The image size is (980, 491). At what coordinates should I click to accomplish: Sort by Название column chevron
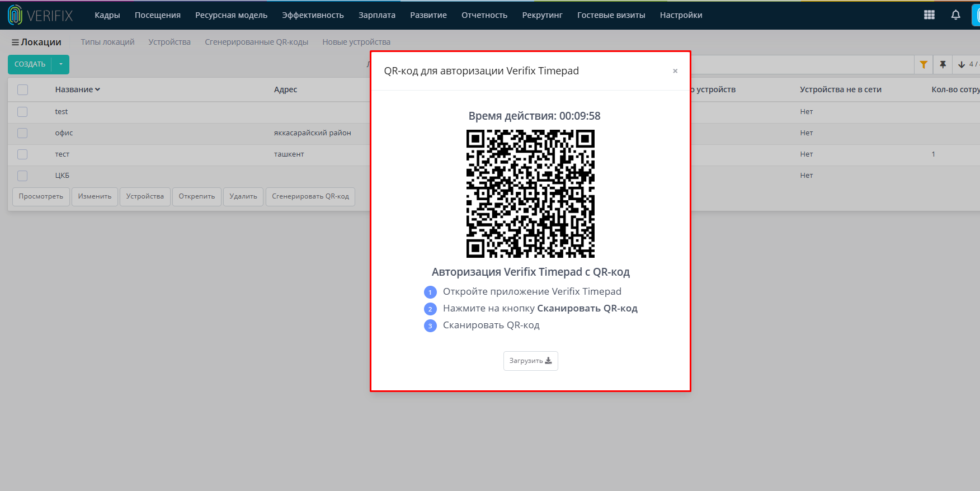97,89
